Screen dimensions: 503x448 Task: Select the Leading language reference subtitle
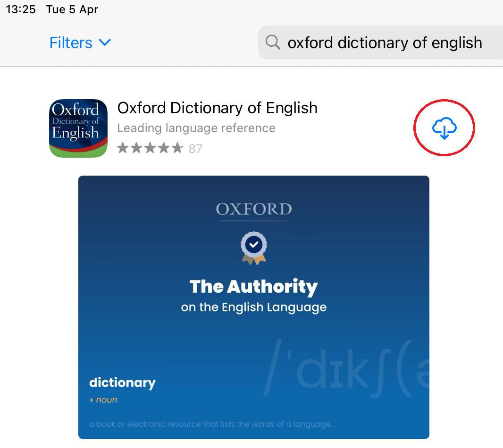(x=196, y=128)
